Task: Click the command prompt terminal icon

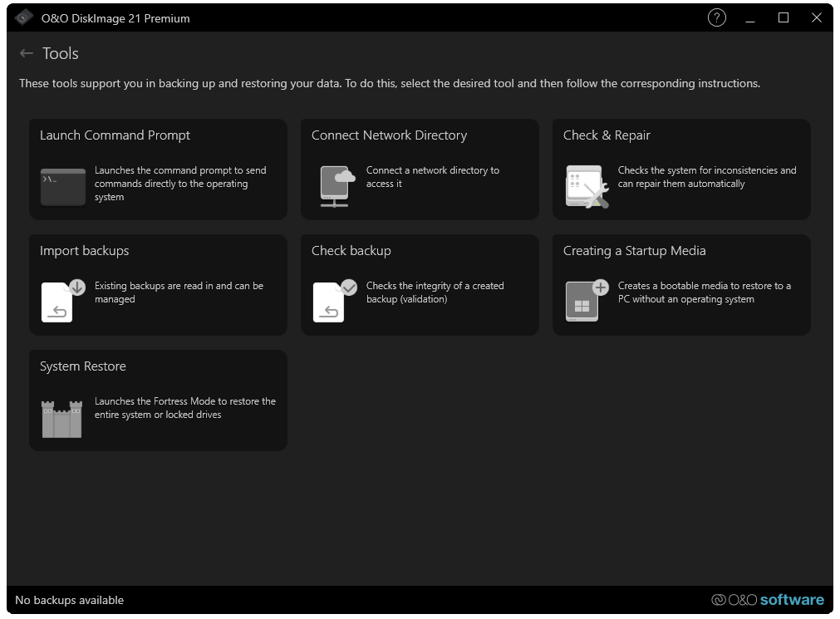Action: 63,187
